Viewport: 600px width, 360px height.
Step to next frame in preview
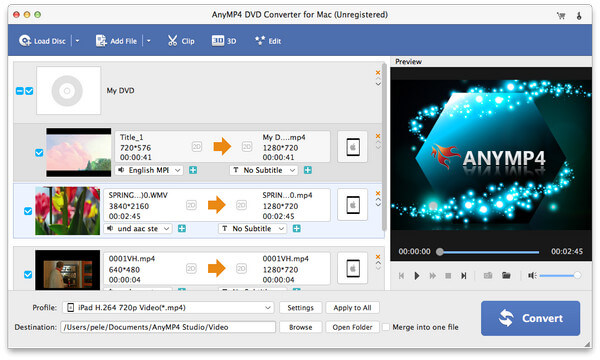tap(463, 275)
